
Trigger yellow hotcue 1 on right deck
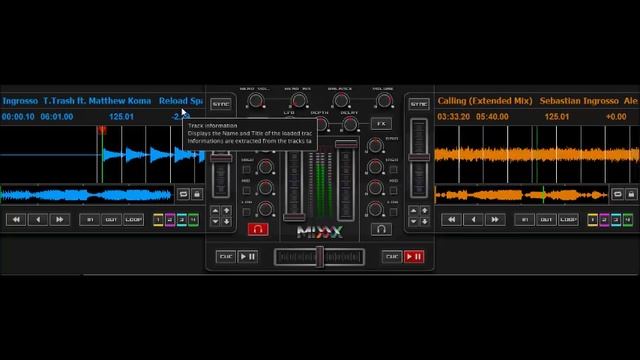pyautogui.click(x=592, y=220)
